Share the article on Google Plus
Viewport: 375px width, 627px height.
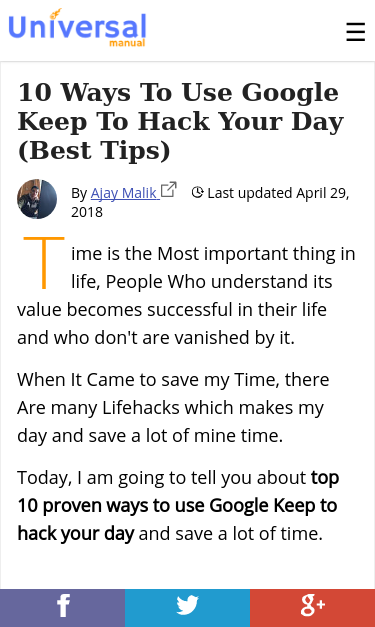(313, 608)
